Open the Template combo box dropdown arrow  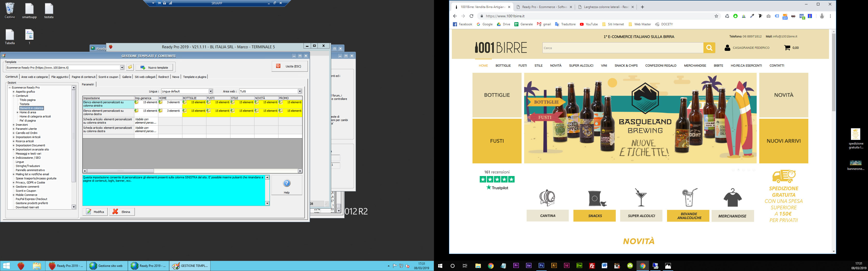pyautogui.click(x=122, y=68)
